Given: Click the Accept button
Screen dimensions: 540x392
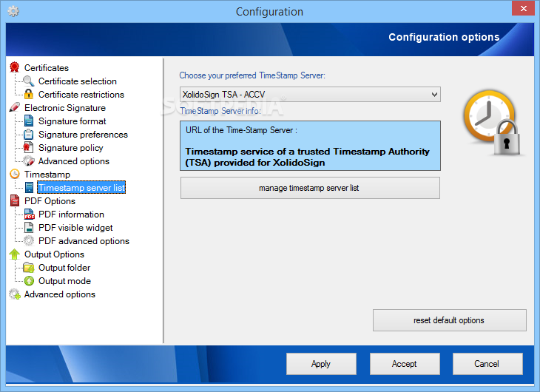Looking at the screenshot, I should (405, 364).
